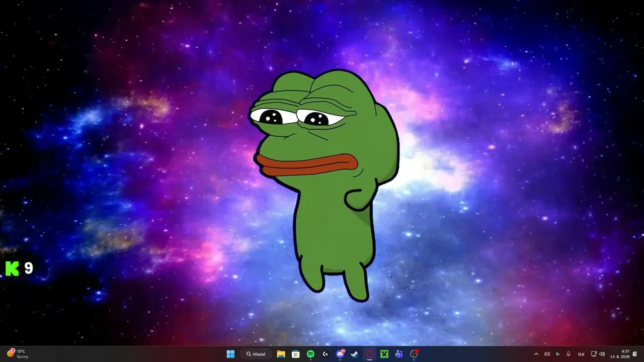Click the Hľadať search box
644x362 pixels.
pyautogui.click(x=256, y=354)
